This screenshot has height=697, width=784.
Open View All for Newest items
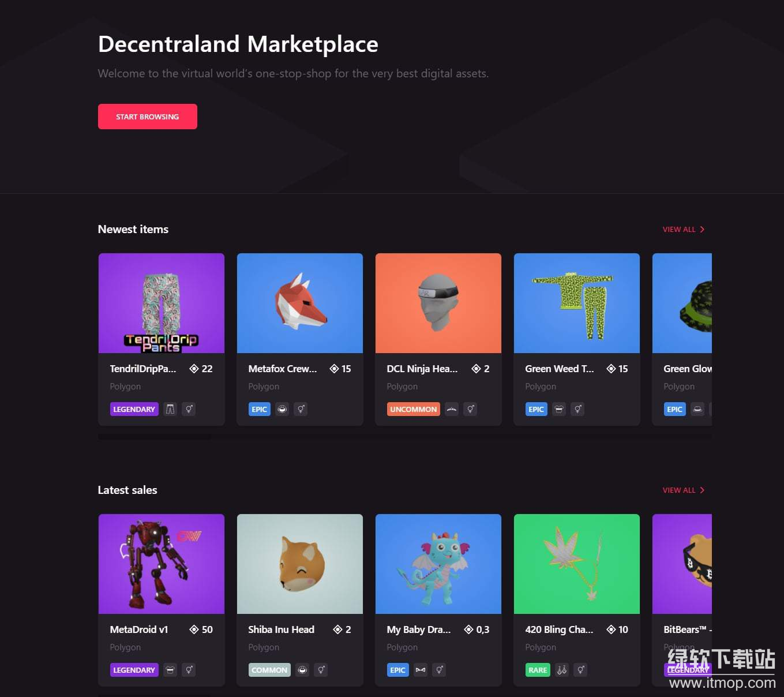pyautogui.click(x=679, y=229)
